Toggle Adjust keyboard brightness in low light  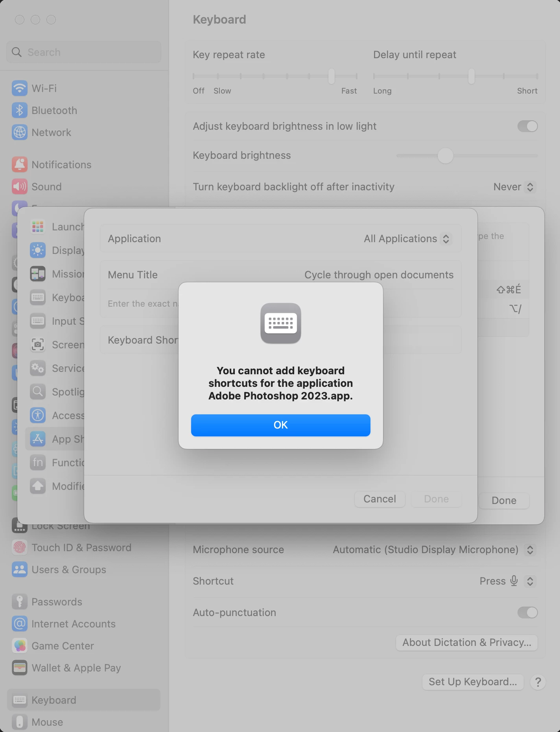[x=527, y=126]
